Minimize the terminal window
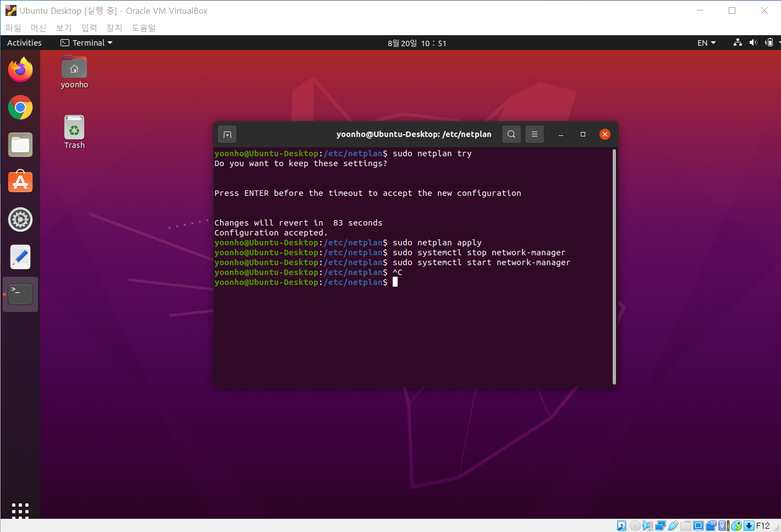 click(x=561, y=134)
